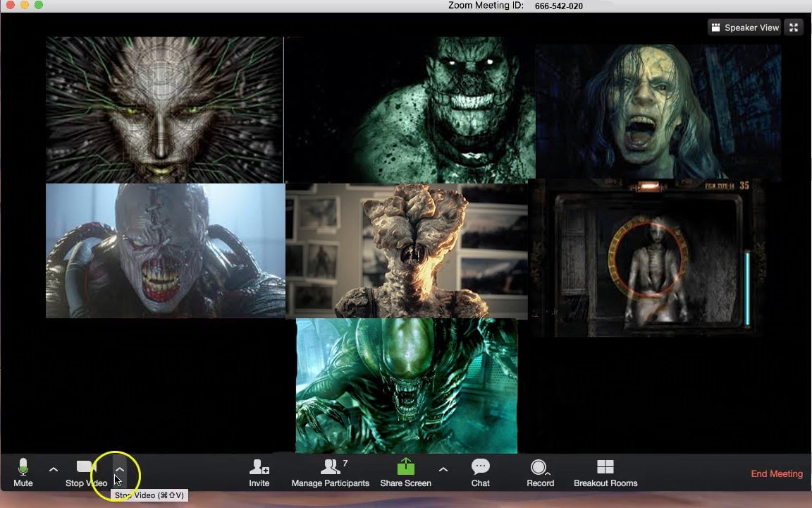Expand audio options arrow beside Mute

coord(54,469)
